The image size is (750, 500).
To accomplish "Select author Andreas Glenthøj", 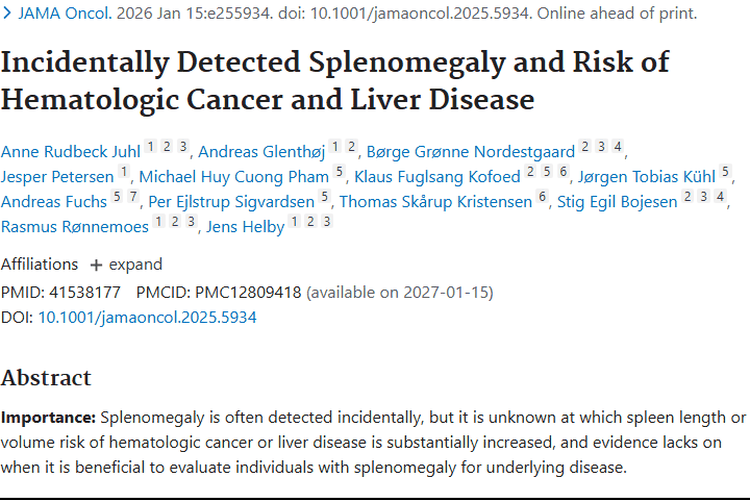I will point(264,152).
